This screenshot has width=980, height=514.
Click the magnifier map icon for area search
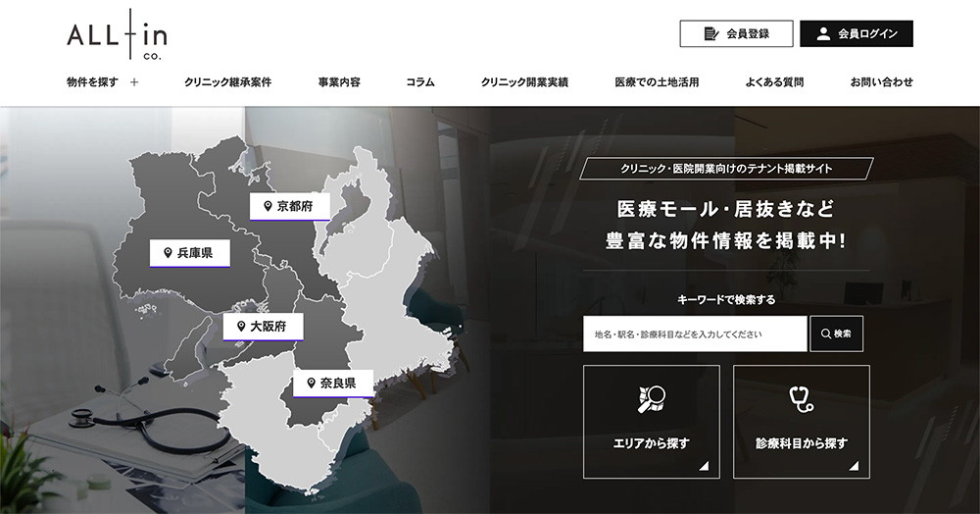pos(652,399)
